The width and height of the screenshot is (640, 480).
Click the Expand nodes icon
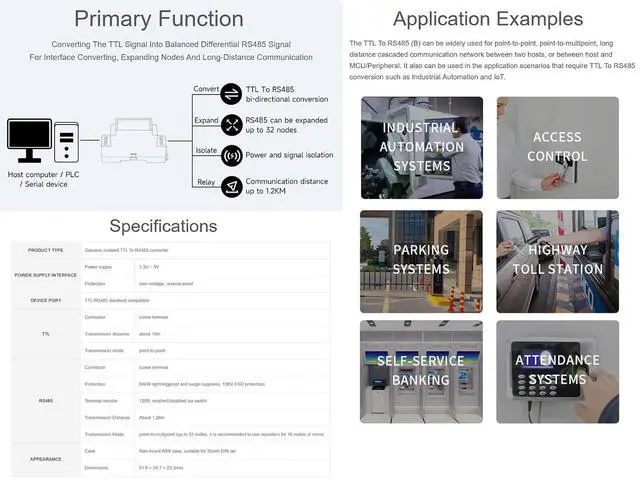231,125
